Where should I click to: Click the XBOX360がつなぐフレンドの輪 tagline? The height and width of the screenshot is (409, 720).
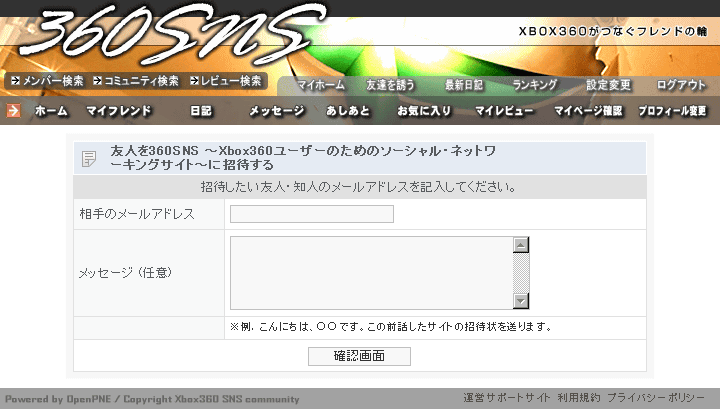click(613, 31)
